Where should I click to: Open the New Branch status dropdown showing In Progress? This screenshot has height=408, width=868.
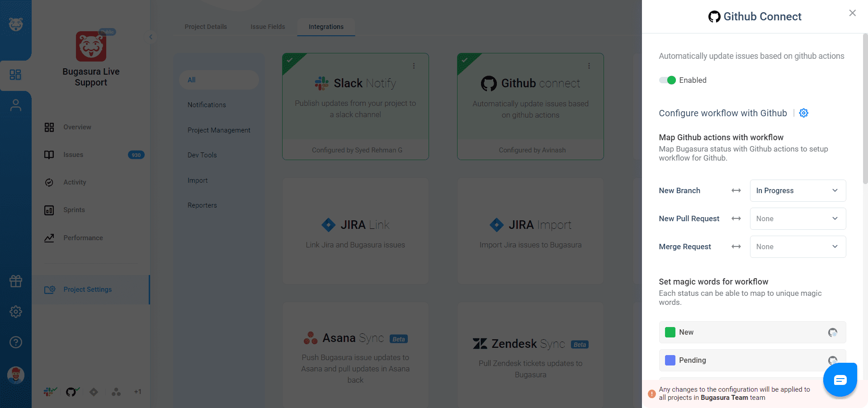pyautogui.click(x=797, y=190)
